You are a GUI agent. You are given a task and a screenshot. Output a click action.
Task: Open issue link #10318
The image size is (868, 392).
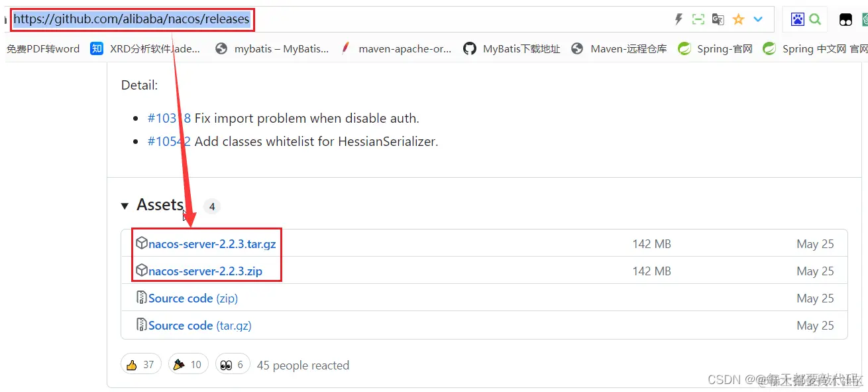[x=169, y=118]
